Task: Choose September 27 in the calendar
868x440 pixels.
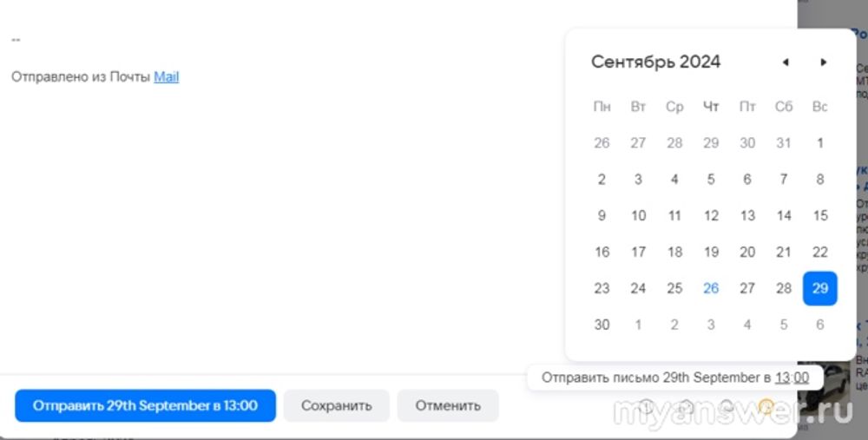Action: [747, 288]
